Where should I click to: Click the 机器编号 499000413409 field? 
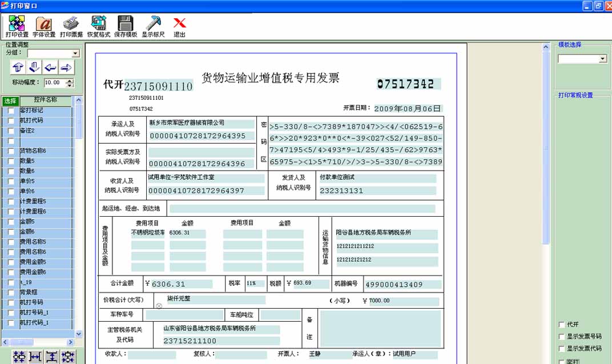(403, 285)
